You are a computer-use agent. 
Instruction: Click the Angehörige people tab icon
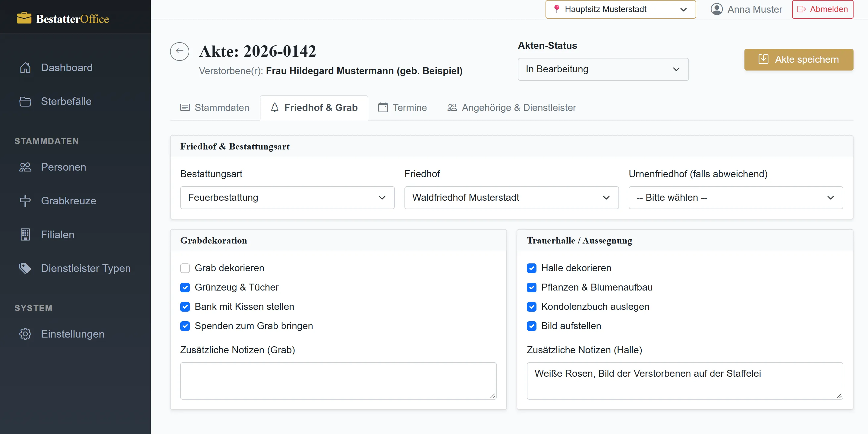click(452, 108)
